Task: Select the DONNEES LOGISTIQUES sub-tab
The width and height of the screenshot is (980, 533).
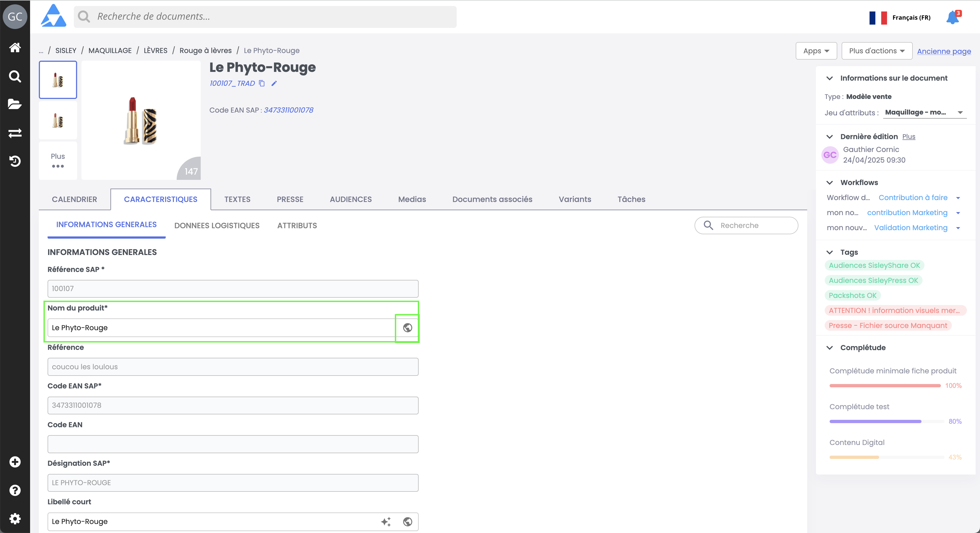Action: pyautogui.click(x=217, y=225)
